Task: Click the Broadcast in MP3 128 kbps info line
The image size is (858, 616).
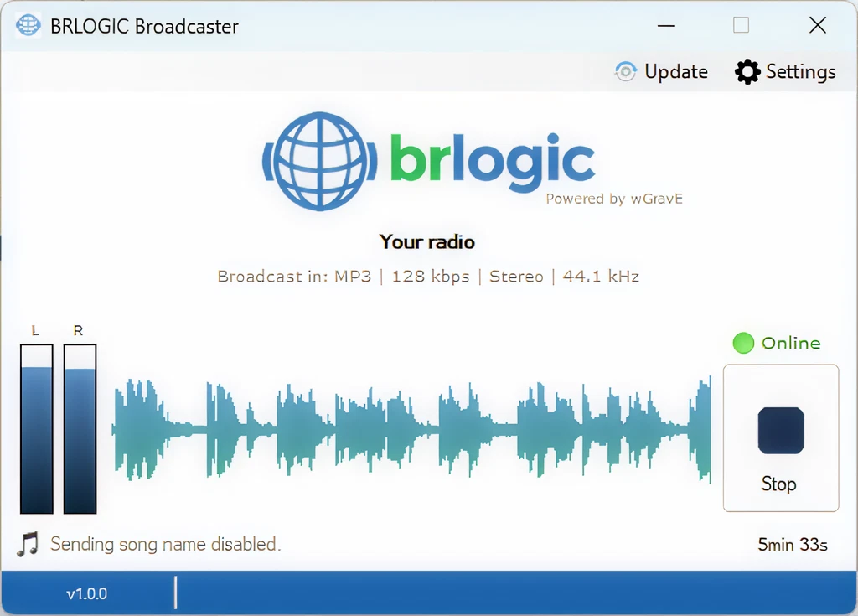Action: (x=428, y=277)
